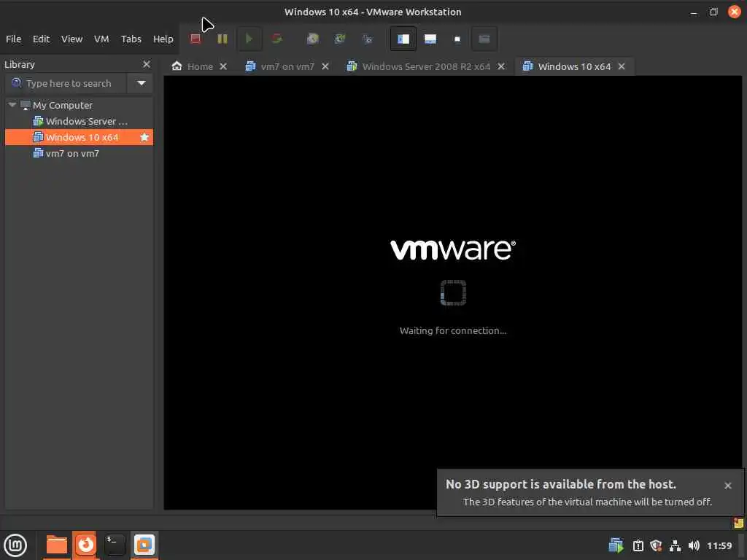Screen dimensions: 747x560
Task: Click the red Power Off toolbar icon
Action: pyautogui.click(x=196, y=39)
